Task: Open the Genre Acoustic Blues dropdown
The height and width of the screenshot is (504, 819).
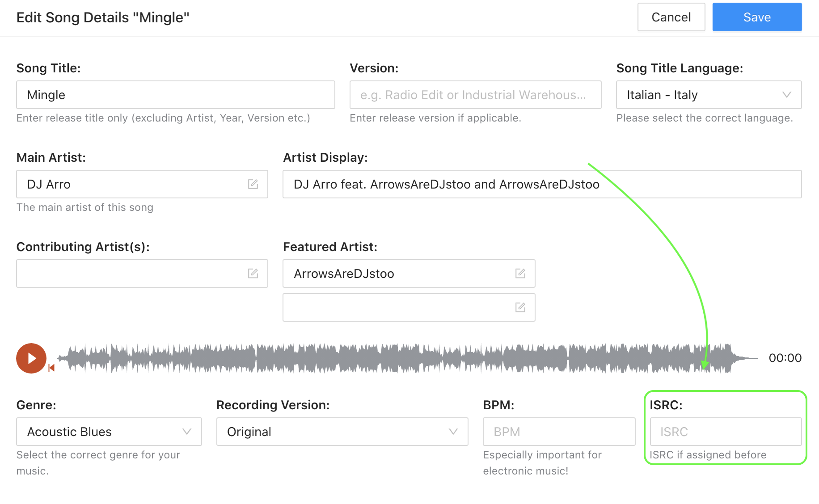Action: [x=109, y=432]
